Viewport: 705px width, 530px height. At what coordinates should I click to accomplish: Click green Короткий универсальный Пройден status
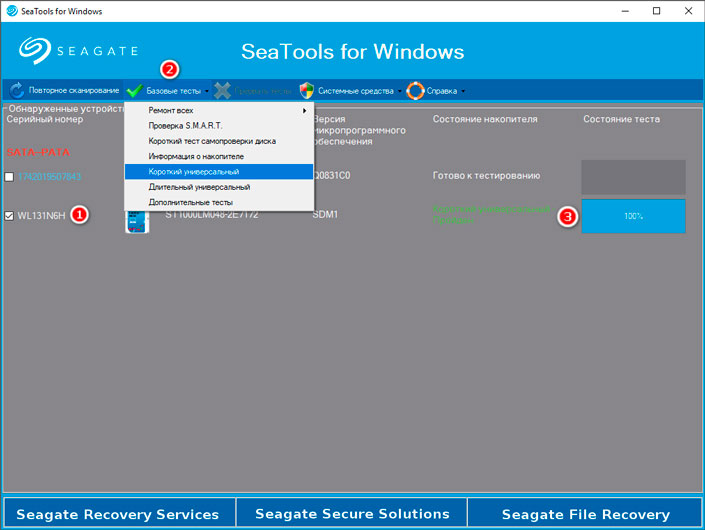click(491, 215)
